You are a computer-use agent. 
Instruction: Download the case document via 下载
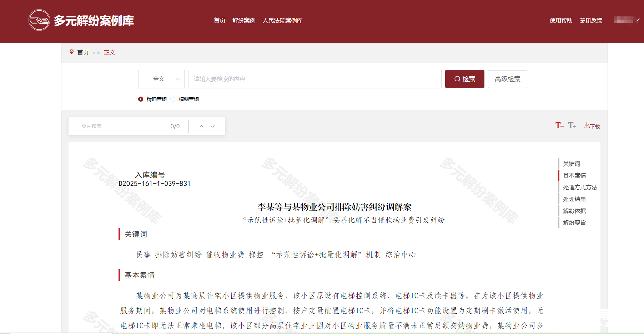tap(592, 126)
